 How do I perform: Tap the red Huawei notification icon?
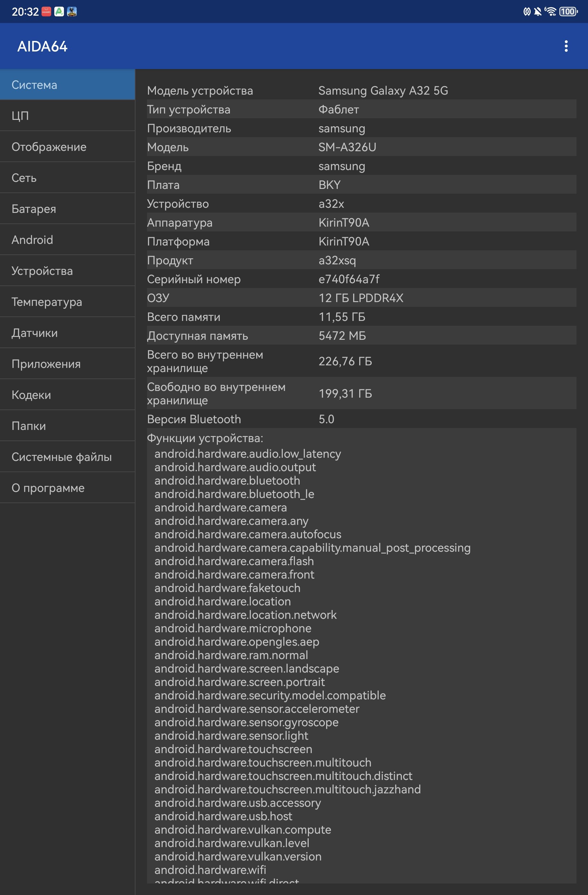pyautogui.click(x=46, y=12)
